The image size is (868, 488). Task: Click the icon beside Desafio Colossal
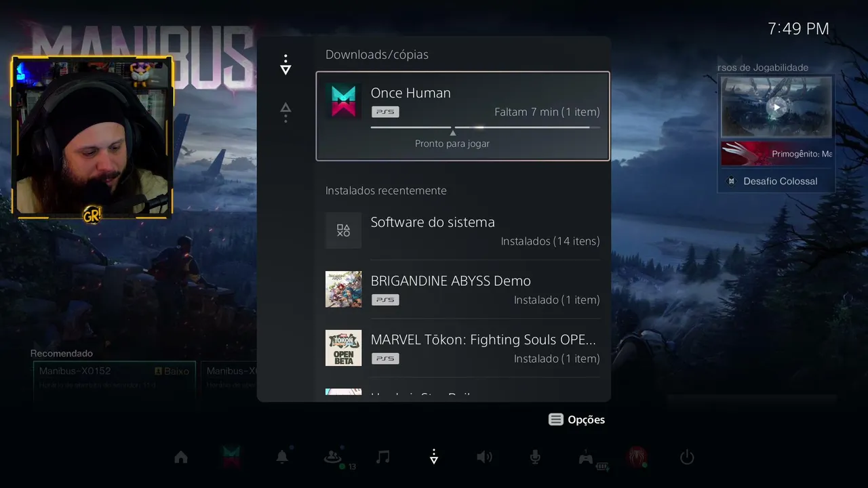[x=731, y=181]
